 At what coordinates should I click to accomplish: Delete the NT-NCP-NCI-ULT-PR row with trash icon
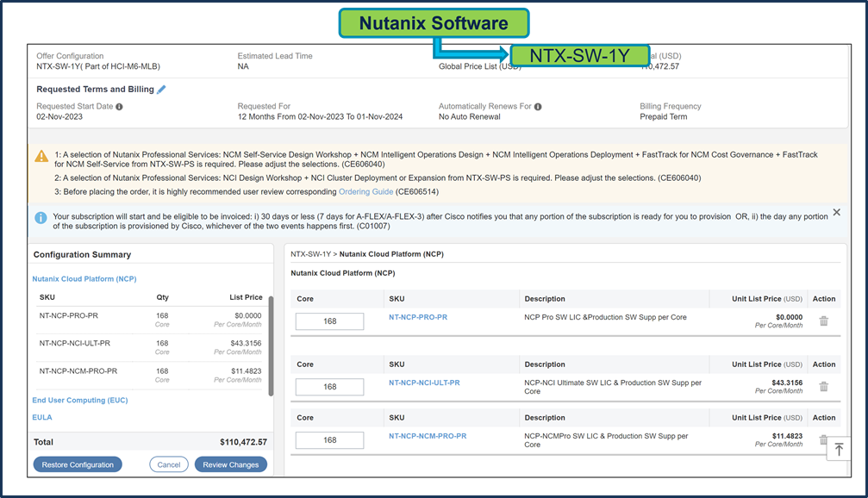[x=824, y=387]
